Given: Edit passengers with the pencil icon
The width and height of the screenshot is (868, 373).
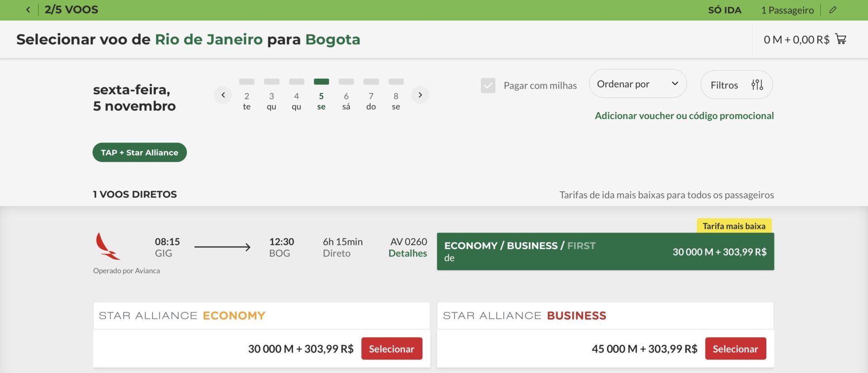Looking at the screenshot, I should pyautogui.click(x=833, y=9).
